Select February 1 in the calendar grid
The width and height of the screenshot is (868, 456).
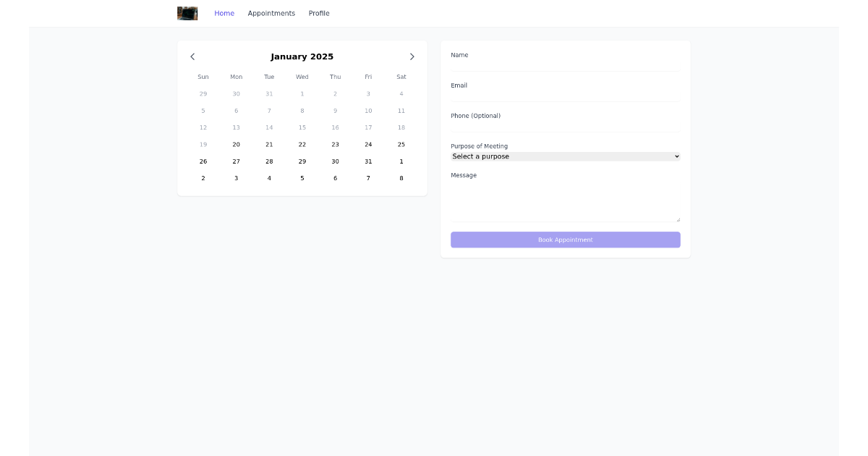pyautogui.click(x=401, y=161)
